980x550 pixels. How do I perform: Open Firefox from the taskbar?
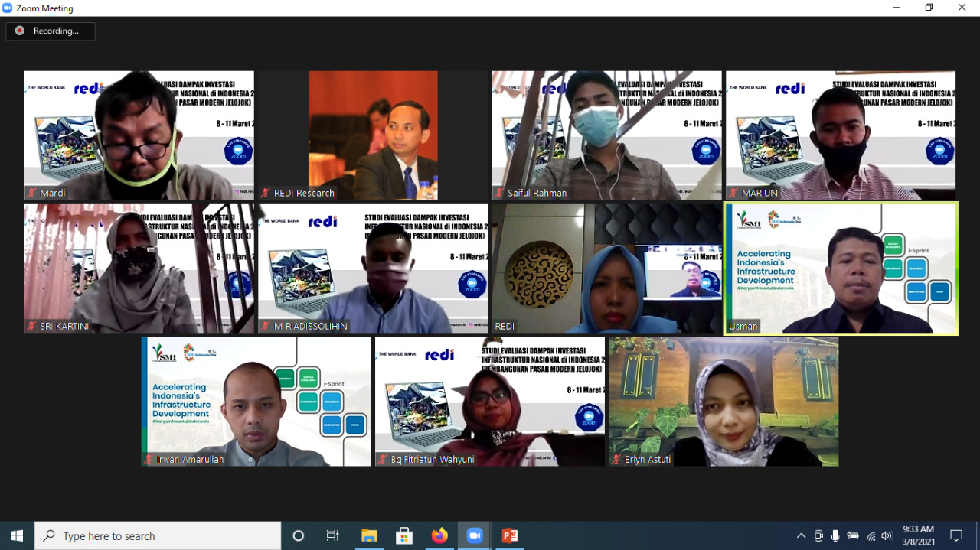pyautogui.click(x=439, y=535)
